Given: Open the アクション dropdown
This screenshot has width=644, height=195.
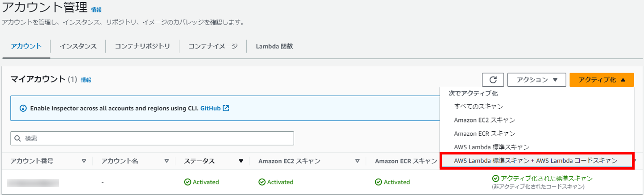Looking at the screenshot, I should (537, 80).
